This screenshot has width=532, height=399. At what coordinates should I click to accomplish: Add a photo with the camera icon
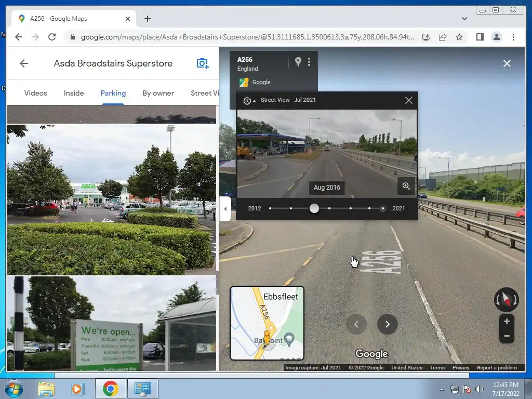(x=203, y=63)
